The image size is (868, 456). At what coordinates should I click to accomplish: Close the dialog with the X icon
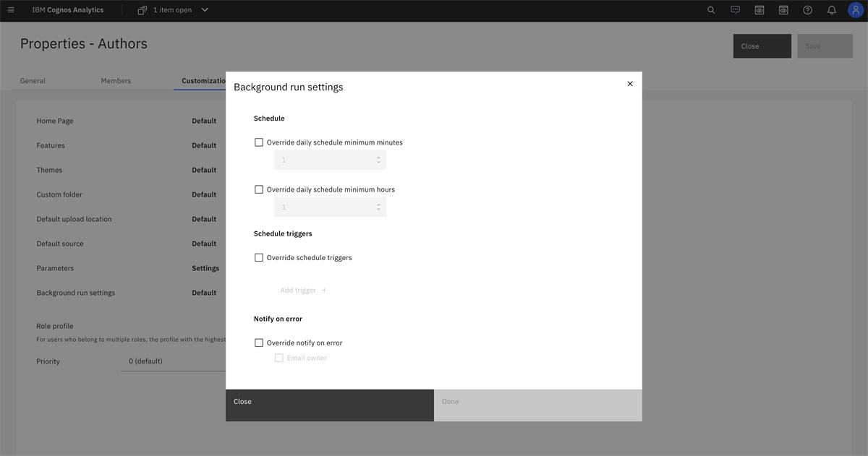pyautogui.click(x=630, y=84)
